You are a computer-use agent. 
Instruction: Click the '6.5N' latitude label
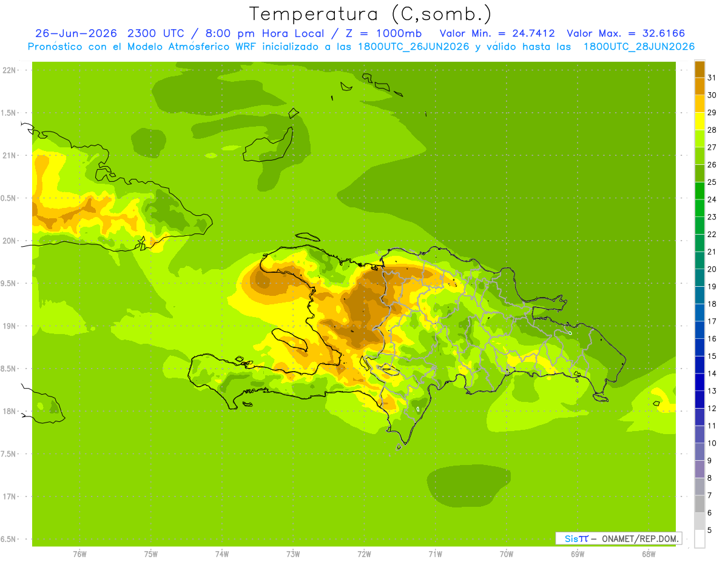click(x=9, y=539)
